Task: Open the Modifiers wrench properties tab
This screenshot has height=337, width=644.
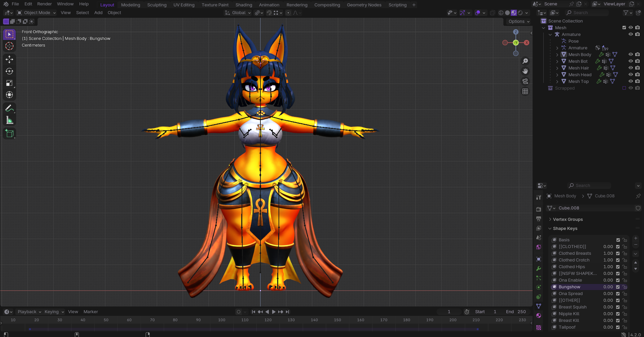Action: tap(539, 269)
